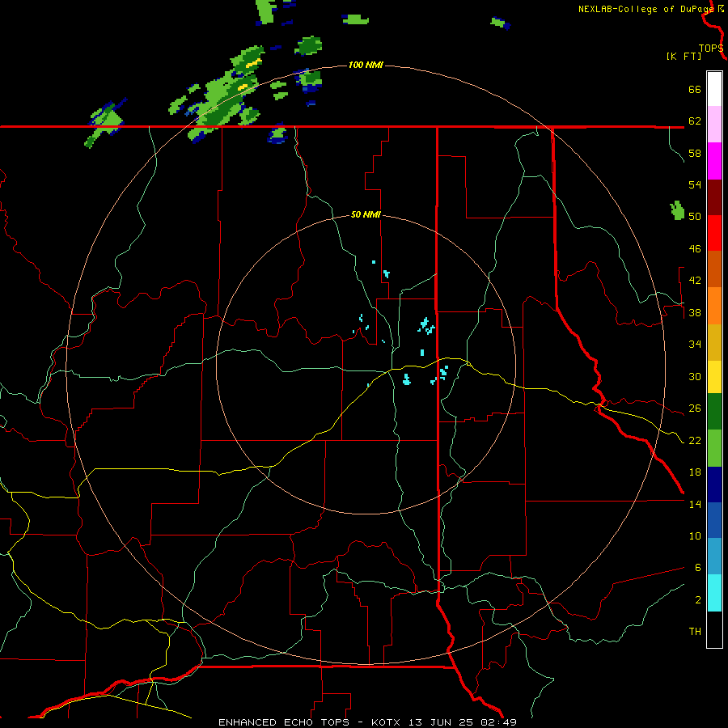This screenshot has width=728, height=728.
Task: Click the light pink swatch between 58 and 62
Action: coord(714,125)
